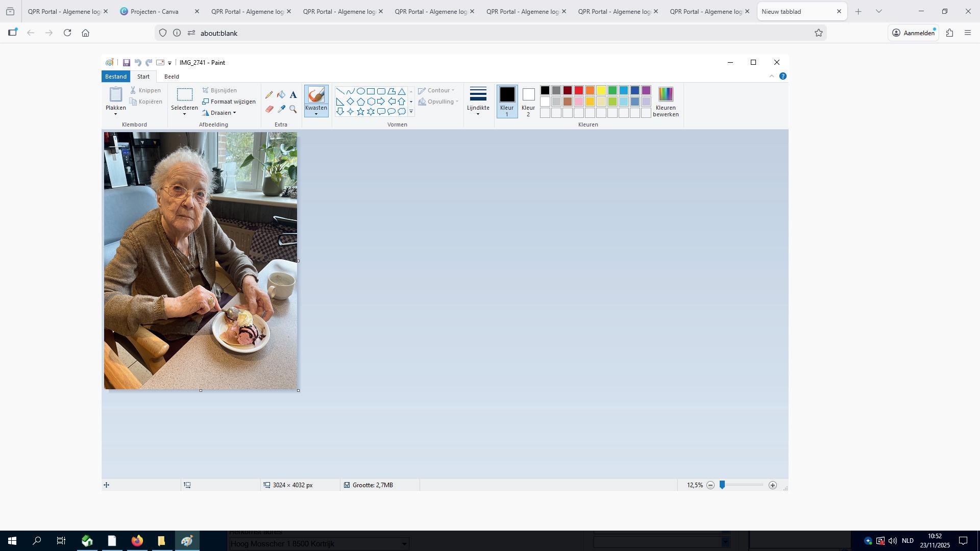The width and height of the screenshot is (980, 551).
Task: Open Kleuren bewerken color editor
Action: tap(666, 101)
